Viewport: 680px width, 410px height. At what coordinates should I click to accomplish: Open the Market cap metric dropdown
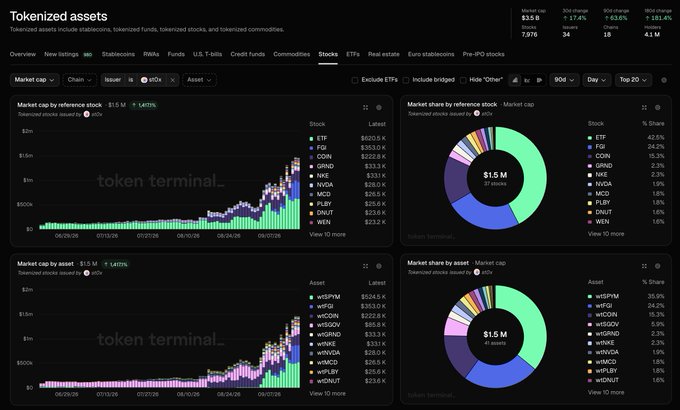(34, 80)
